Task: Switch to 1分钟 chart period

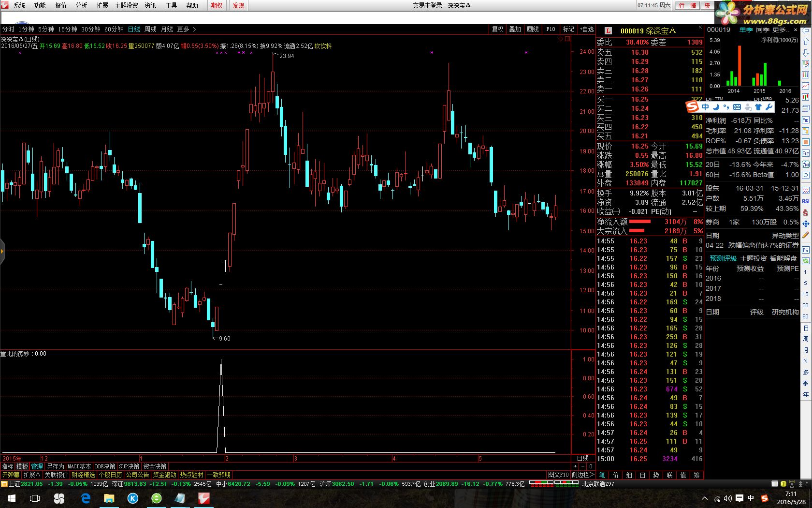Action: coord(26,30)
